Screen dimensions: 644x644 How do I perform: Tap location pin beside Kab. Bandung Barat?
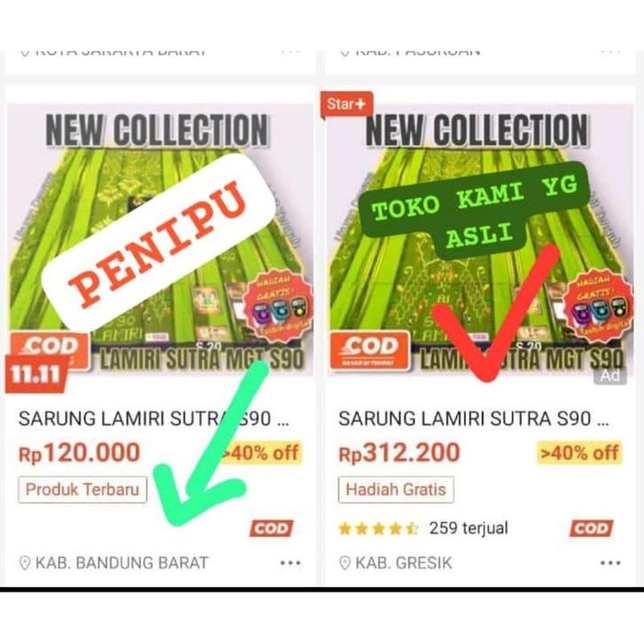click(x=25, y=562)
